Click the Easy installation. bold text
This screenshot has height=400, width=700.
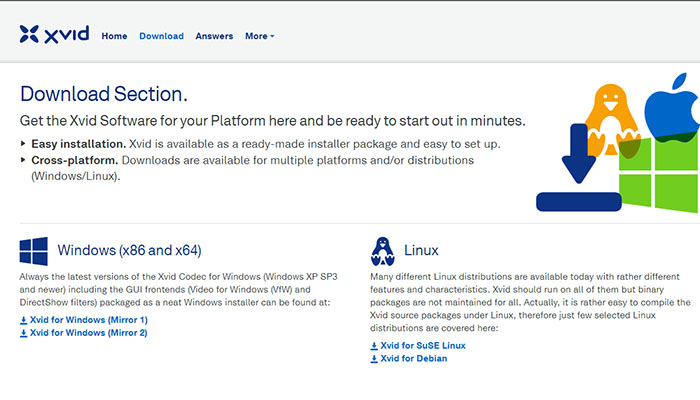(x=79, y=144)
